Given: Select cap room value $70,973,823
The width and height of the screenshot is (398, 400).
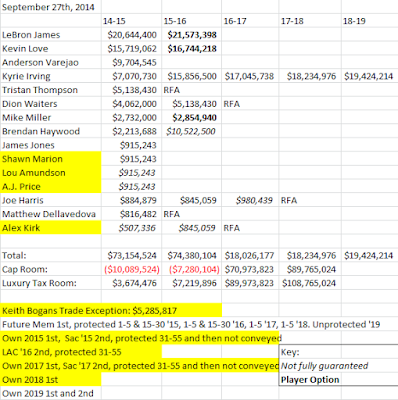Looking at the screenshot, I should tap(249, 269).
